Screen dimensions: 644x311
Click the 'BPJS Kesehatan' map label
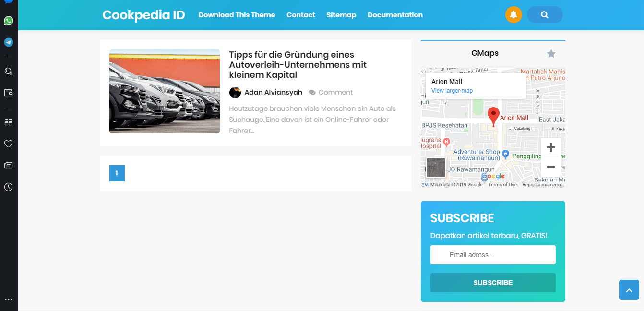[x=444, y=125]
